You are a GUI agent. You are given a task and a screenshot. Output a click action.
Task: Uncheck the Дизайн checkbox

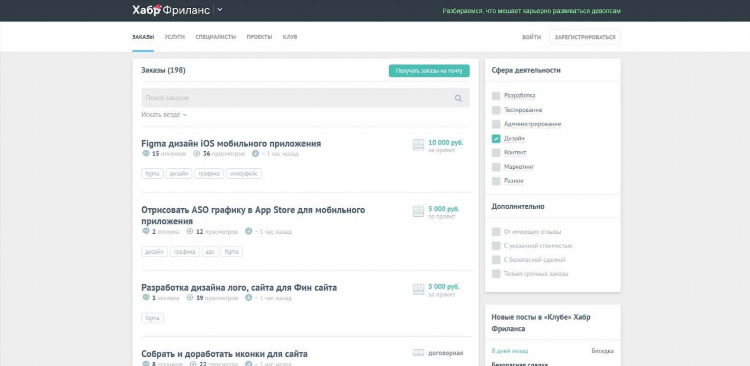[496, 139]
